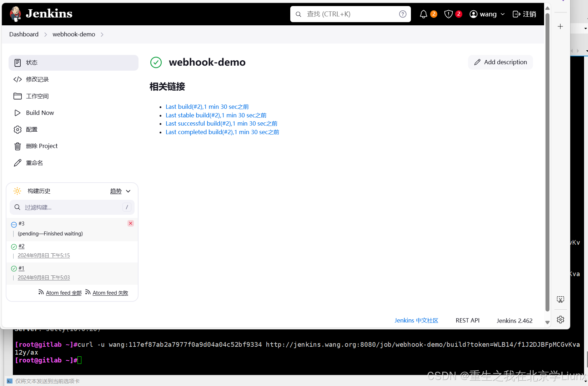Click the Build Now play icon
This screenshot has height=386, width=588.
tap(17, 113)
